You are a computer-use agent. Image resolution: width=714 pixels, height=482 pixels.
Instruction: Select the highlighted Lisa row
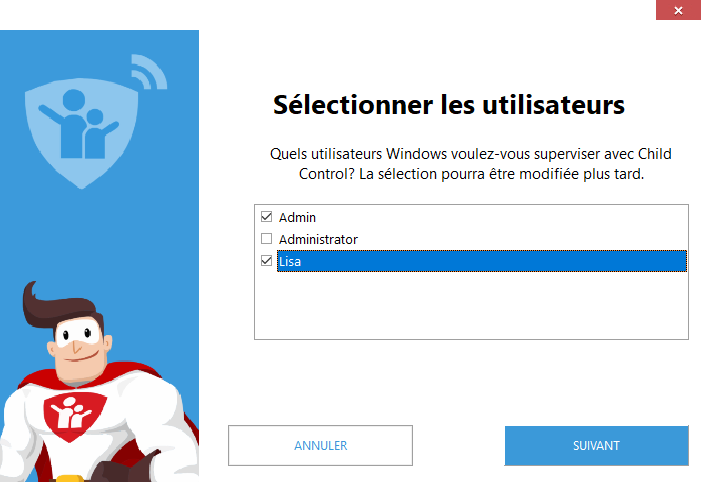pos(482,261)
